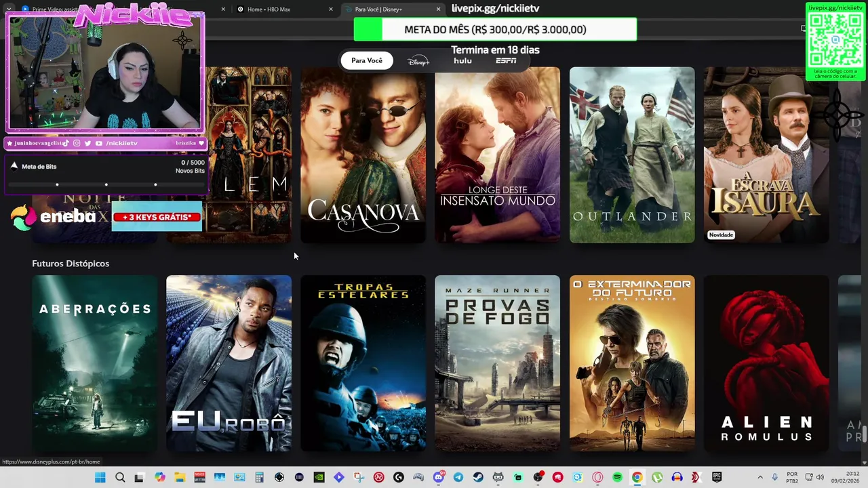This screenshot has width=868, height=488.
Task: Show hidden system tray icons
Action: [760, 477]
